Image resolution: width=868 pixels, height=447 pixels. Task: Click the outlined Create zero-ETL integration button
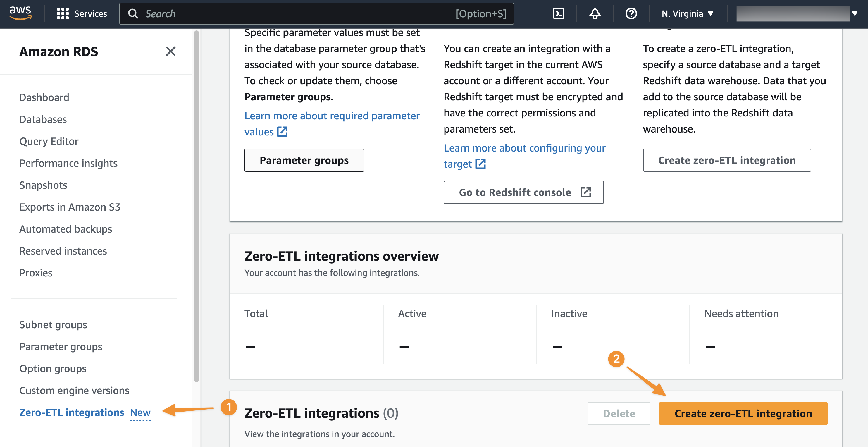(x=726, y=160)
